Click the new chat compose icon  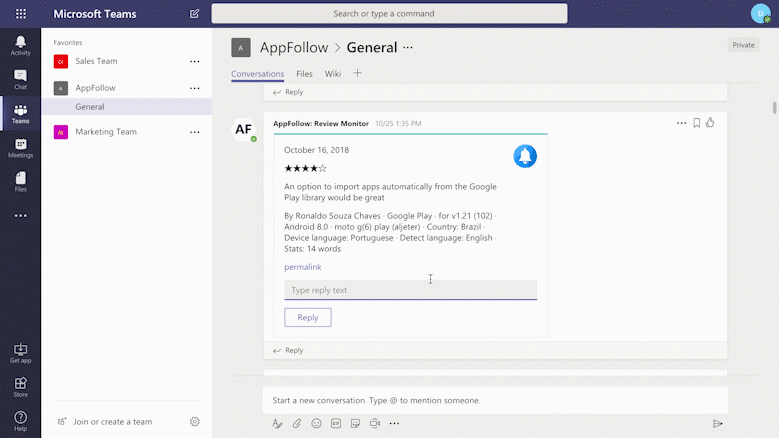click(194, 14)
